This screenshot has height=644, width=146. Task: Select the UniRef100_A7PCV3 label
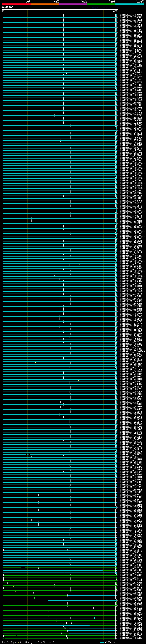tap(131, 55)
